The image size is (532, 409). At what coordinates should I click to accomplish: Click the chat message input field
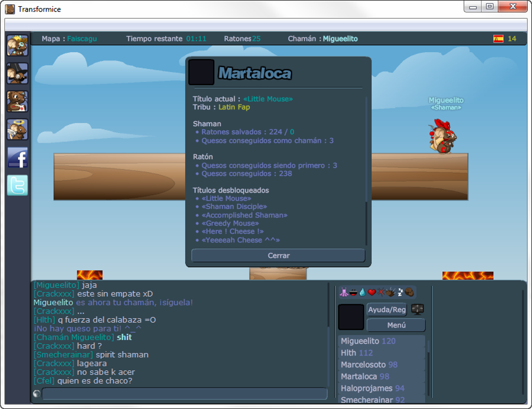pos(185,394)
